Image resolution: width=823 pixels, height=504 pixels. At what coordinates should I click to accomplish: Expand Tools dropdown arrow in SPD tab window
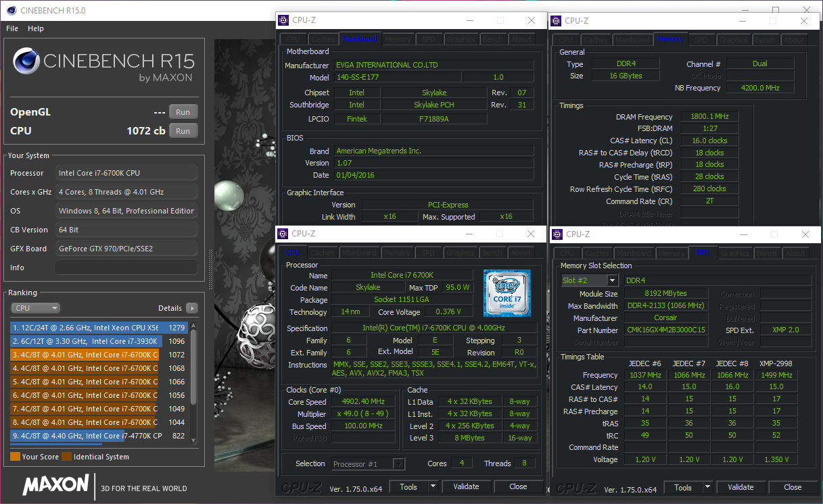pyautogui.click(x=707, y=487)
